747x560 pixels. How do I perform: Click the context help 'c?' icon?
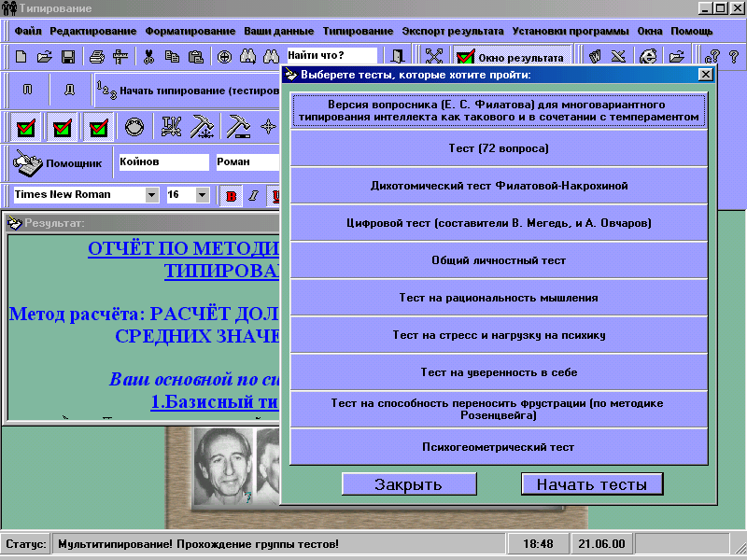tap(712, 57)
